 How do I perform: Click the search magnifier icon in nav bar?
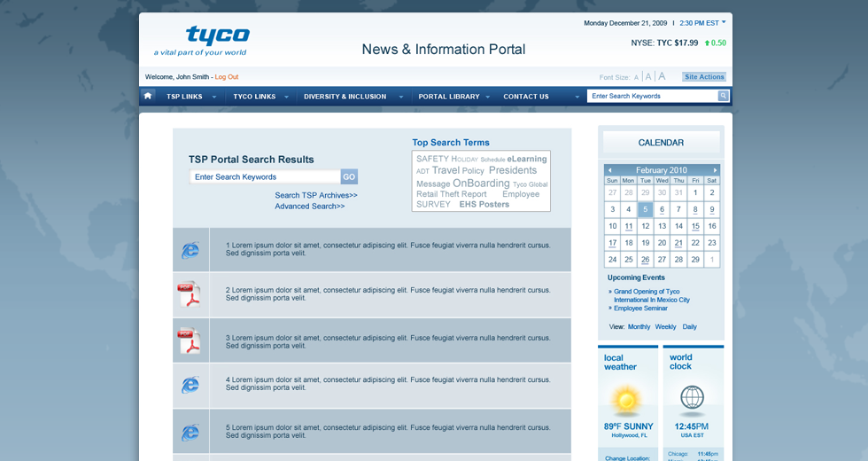tap(723, 96)
